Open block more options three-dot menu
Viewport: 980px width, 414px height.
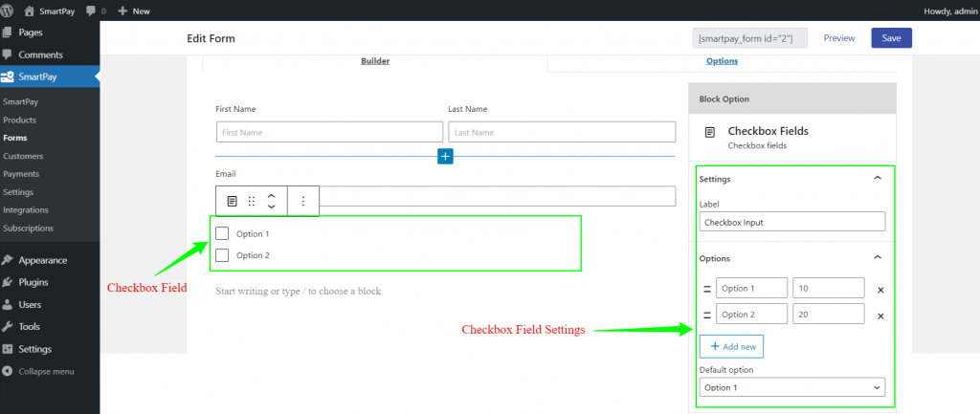303,201
